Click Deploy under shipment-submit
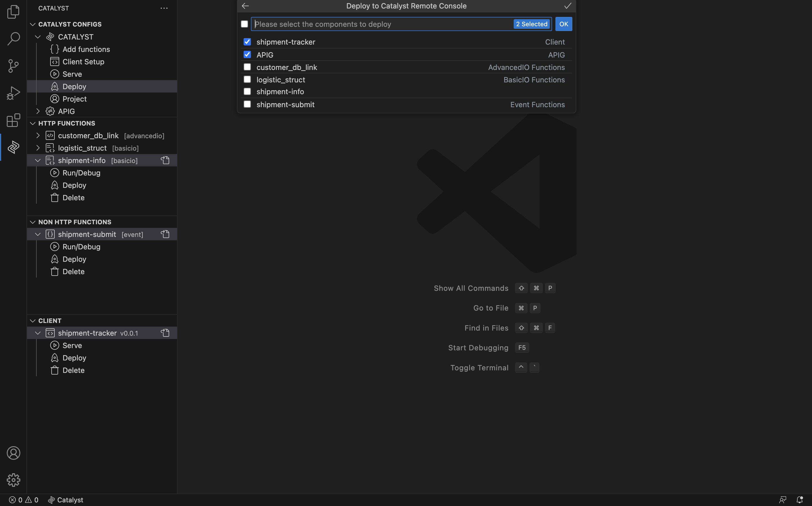 74,259
